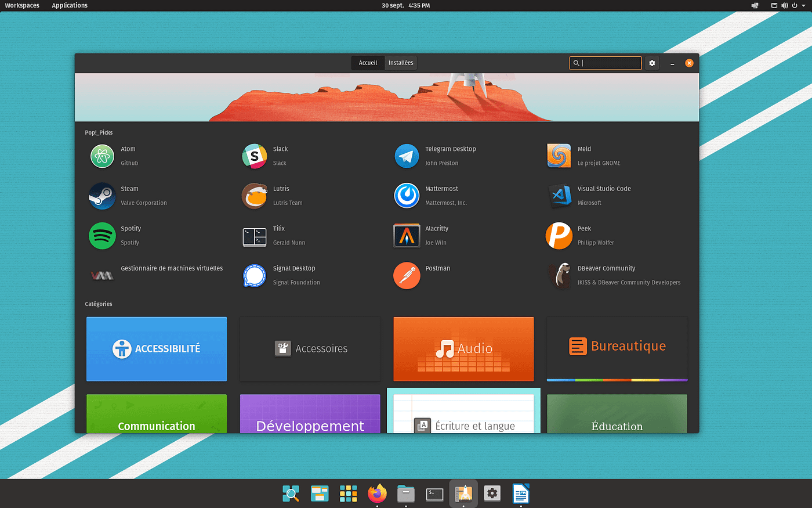Open the Audio category tile
The height and width of the screenshot is (508, 812).
[463, 349]
